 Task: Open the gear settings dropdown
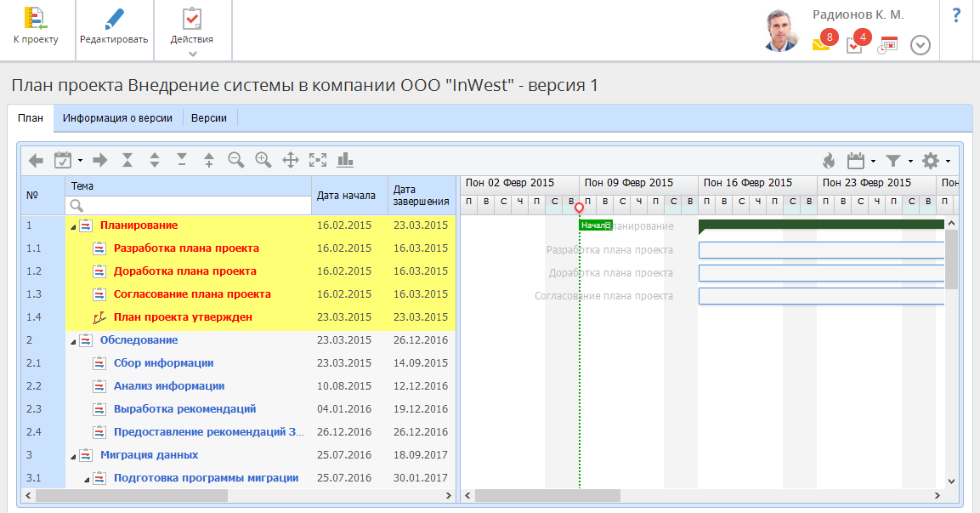935,161
